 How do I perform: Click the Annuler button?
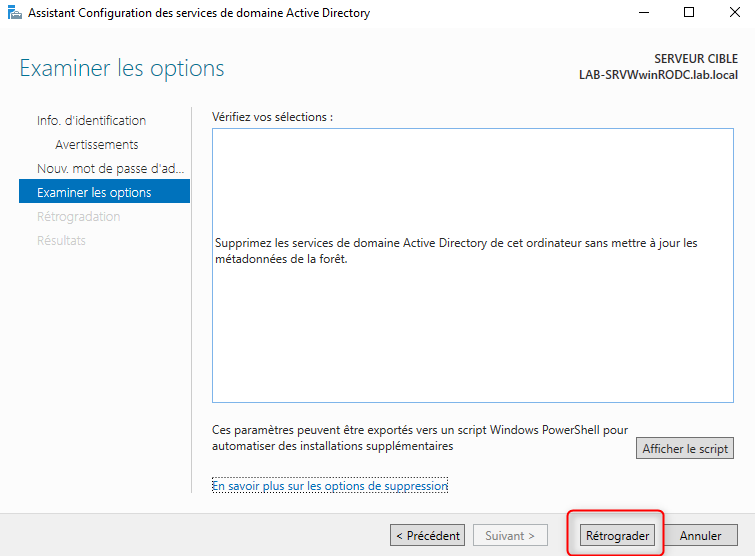701,535
